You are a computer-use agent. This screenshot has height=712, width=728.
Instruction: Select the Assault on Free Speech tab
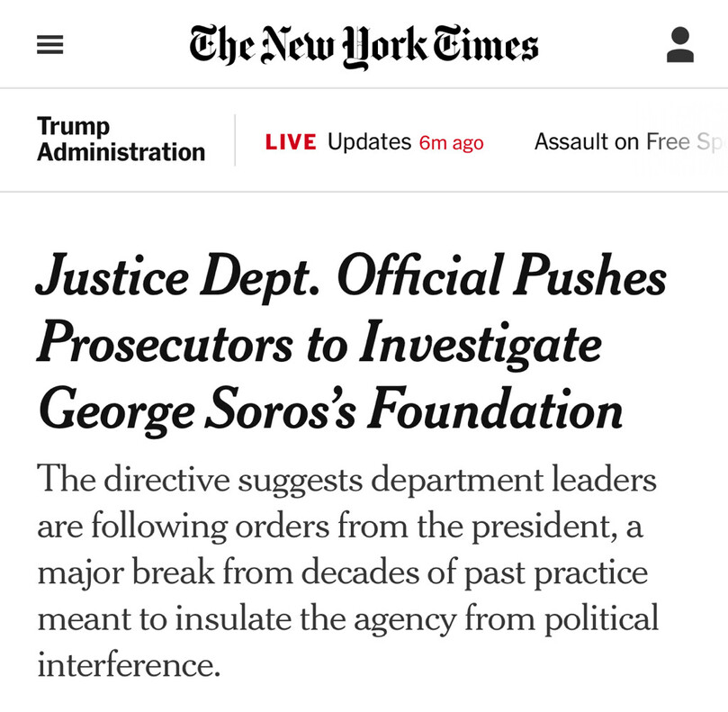(628, 142)
